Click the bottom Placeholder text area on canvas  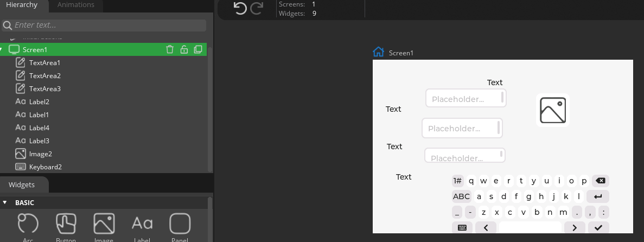pyautogui.click(x=464, y=155)
